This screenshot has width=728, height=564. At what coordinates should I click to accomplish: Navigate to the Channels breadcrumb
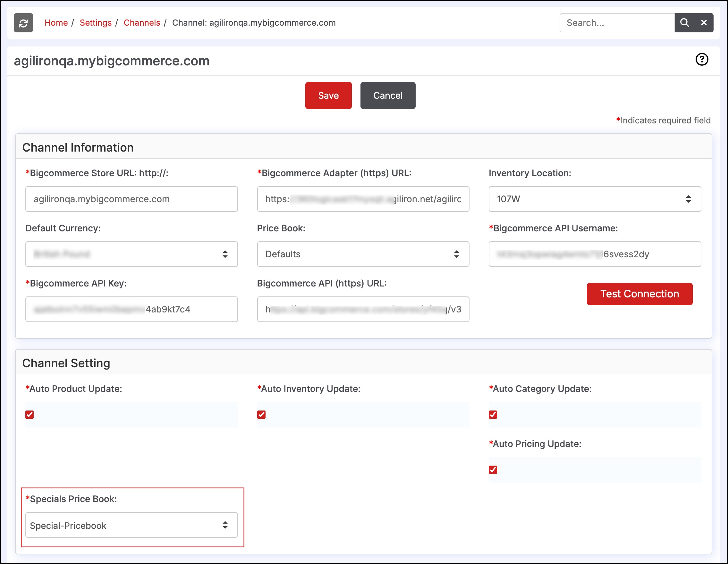142,23
